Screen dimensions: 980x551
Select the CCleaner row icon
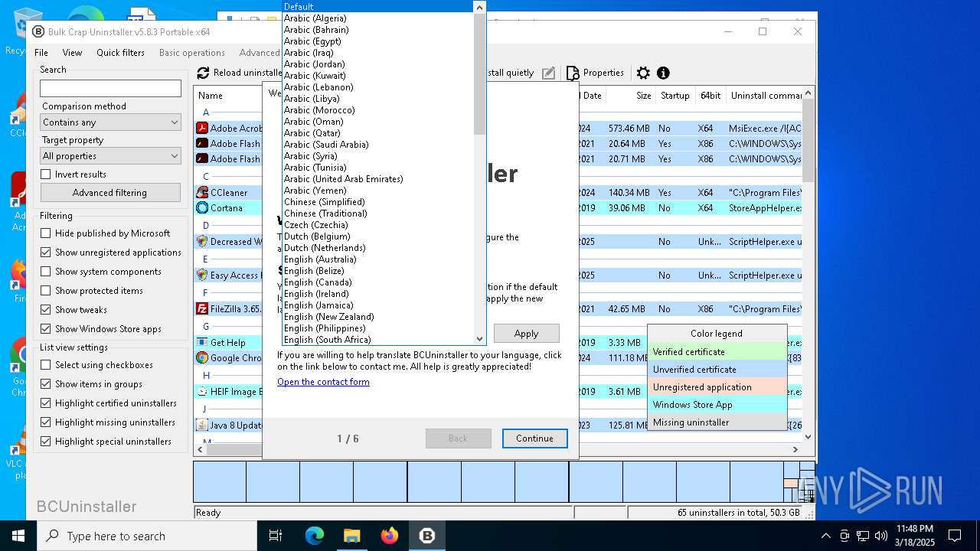point(202,193)
